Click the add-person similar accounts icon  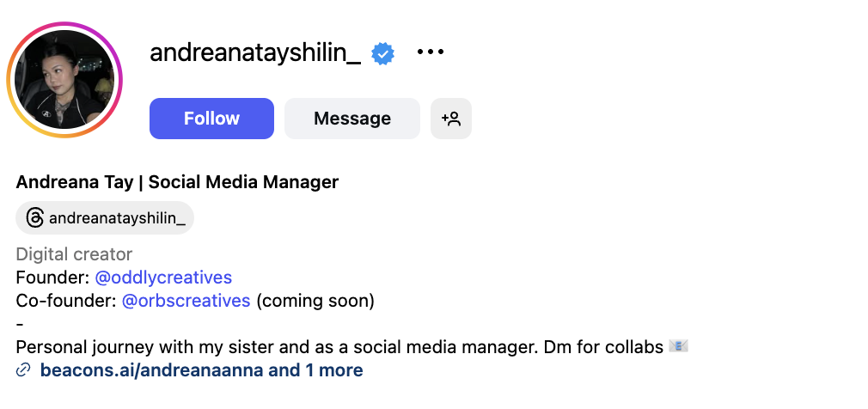tap(451, 119)
